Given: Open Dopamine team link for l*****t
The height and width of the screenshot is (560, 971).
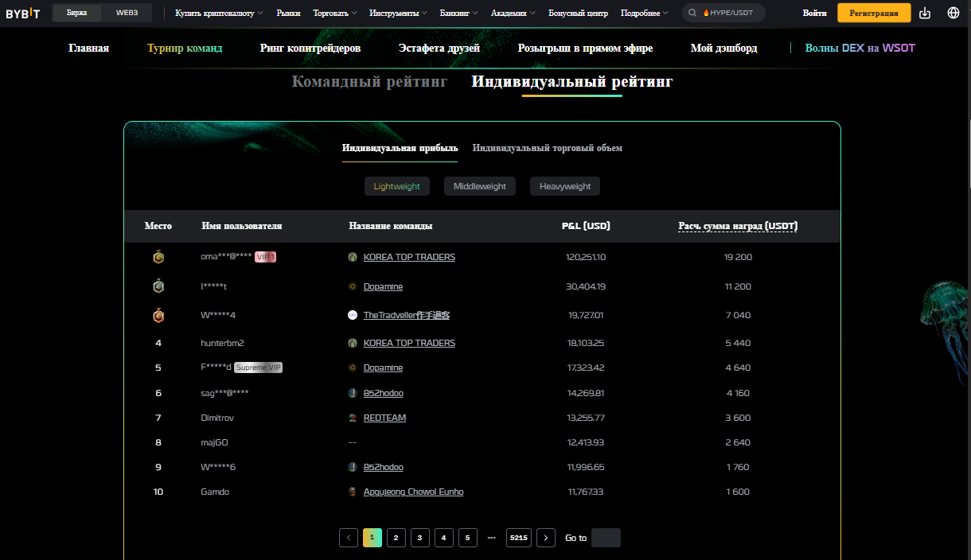Looking at the screenshot, I should [x=383, y=286].
